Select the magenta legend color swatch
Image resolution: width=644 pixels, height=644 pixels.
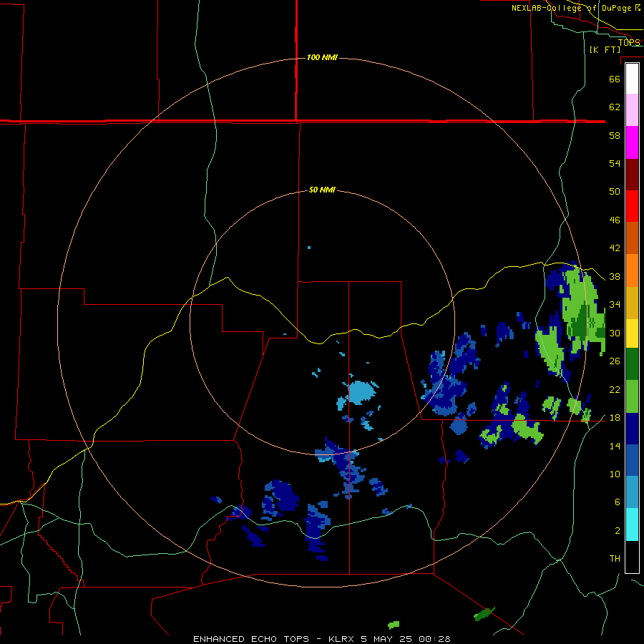[632, 142]
